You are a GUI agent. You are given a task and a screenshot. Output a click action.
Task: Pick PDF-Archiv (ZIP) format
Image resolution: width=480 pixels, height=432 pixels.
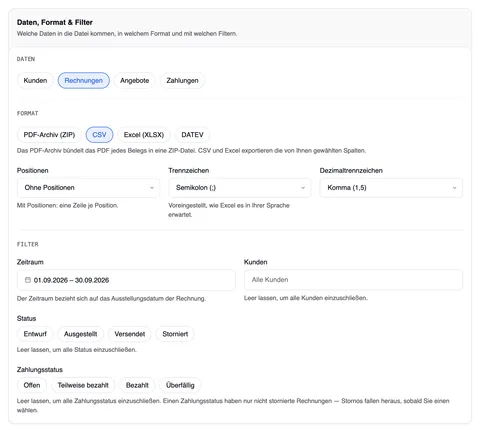49,135
